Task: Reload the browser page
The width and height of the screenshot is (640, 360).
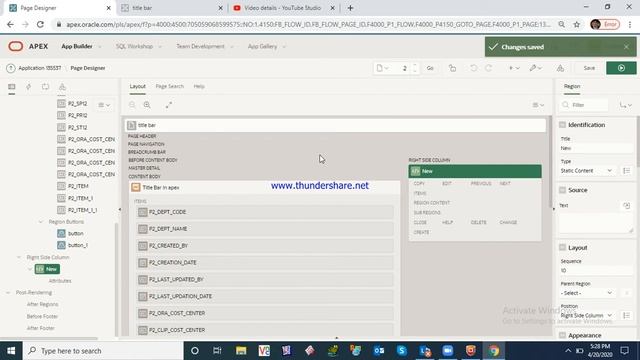Action: pyautogui.click(x=40, y=24)
